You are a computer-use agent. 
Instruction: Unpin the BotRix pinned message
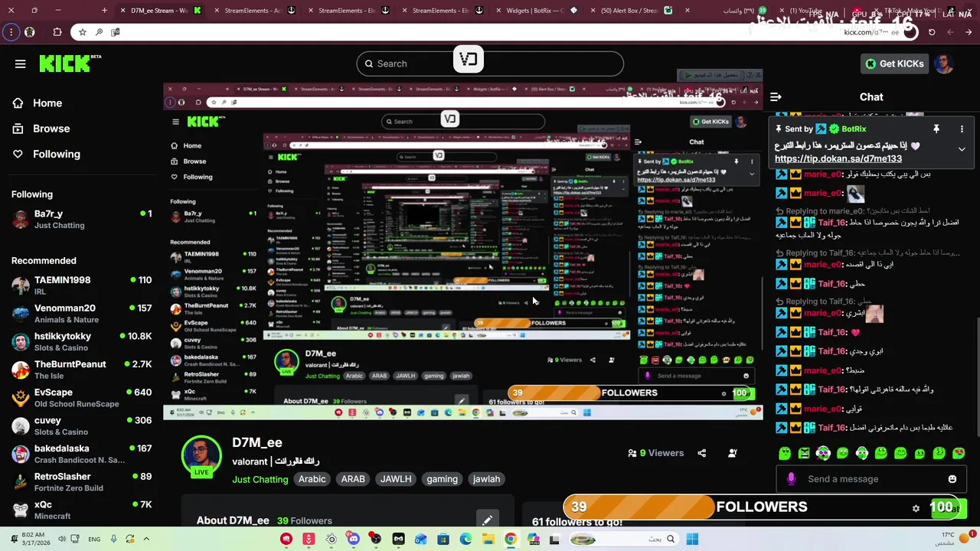(x=936, y=129)
